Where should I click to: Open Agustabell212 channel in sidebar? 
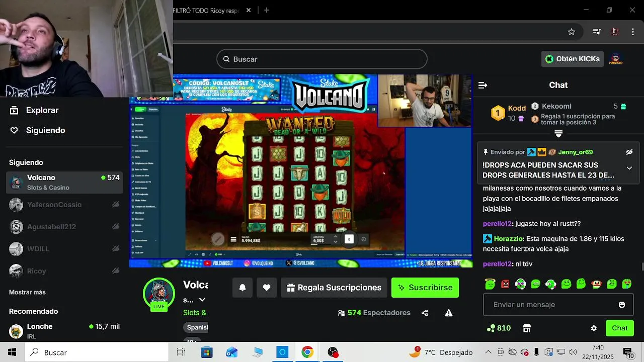coord(64,227)
